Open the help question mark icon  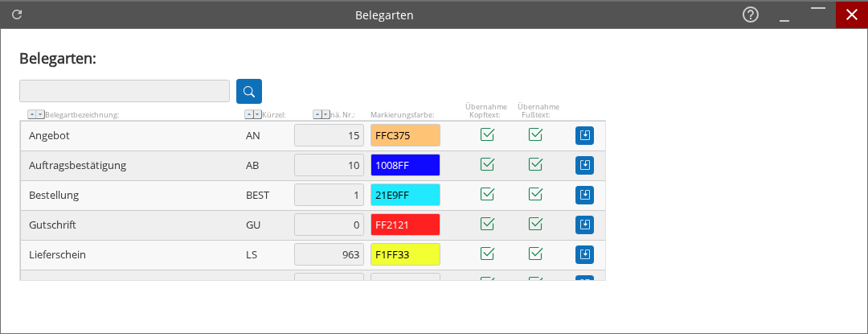coord(751,14)
